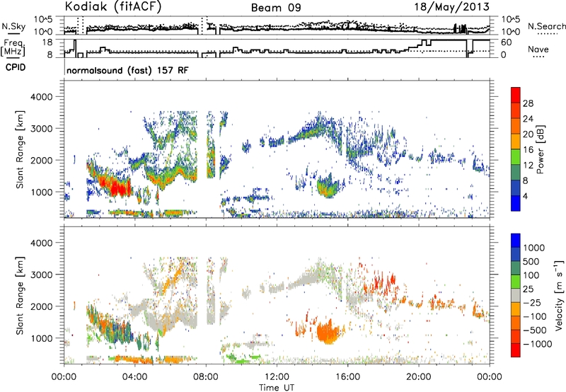Click the '16:00' time tick label

click(347, 377)
